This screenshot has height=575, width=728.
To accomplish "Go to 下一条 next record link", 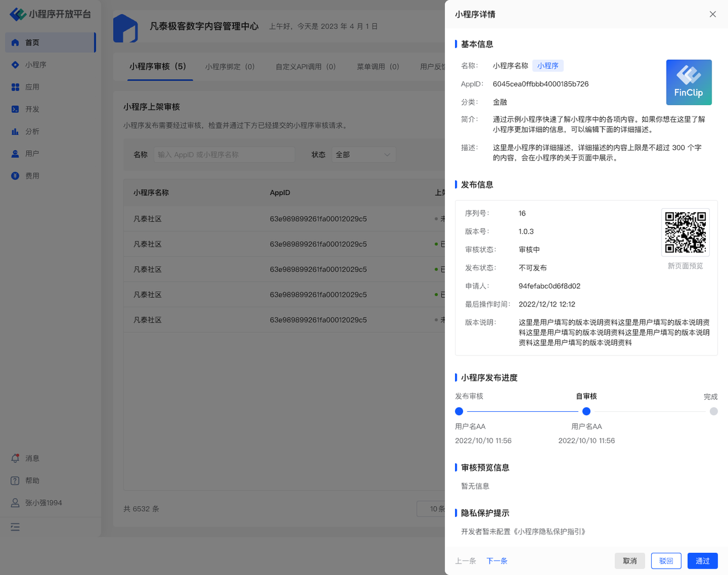I will (497, 561).
